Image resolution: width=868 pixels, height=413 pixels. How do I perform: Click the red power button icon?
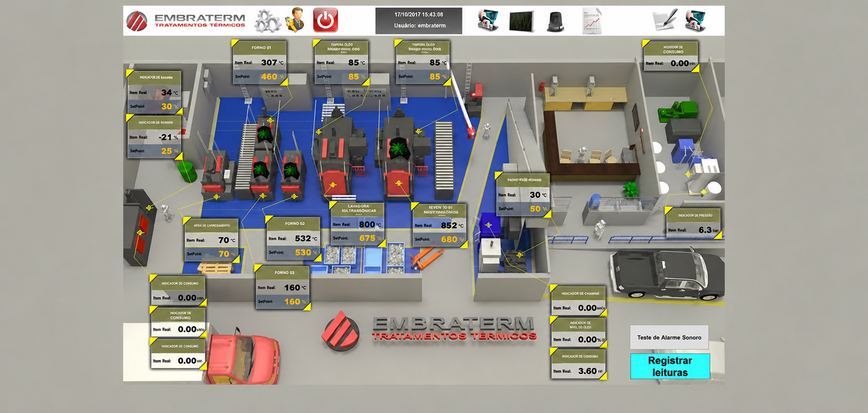pyautogui.click(x=325, y=20)
